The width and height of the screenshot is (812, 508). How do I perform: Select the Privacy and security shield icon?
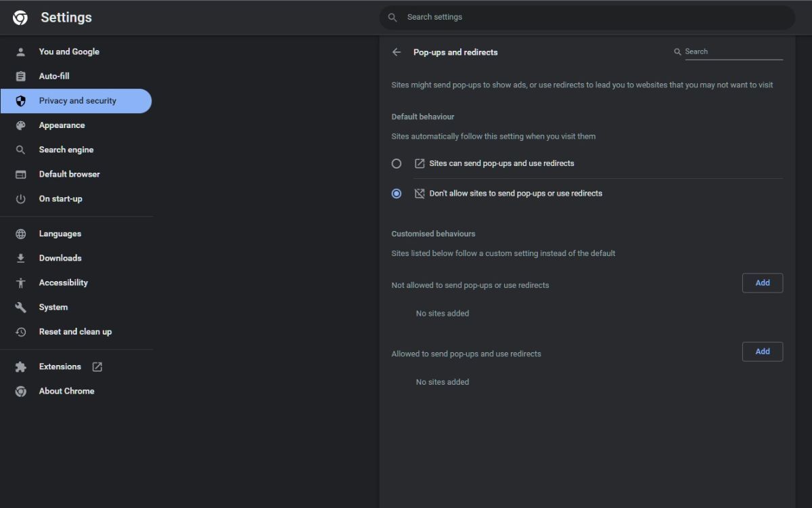tap(20, 100)
